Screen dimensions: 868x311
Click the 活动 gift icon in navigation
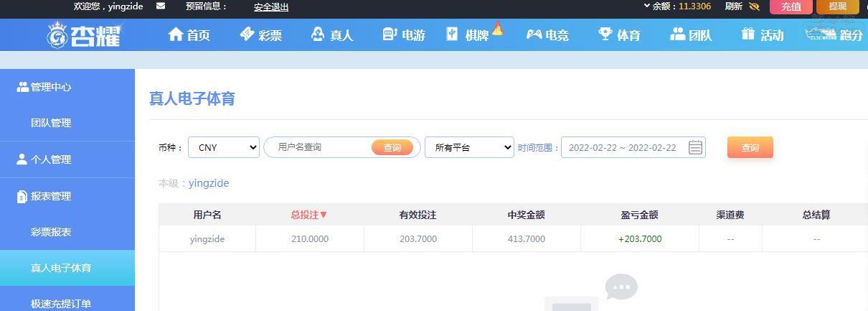click(x=748, y=34)
